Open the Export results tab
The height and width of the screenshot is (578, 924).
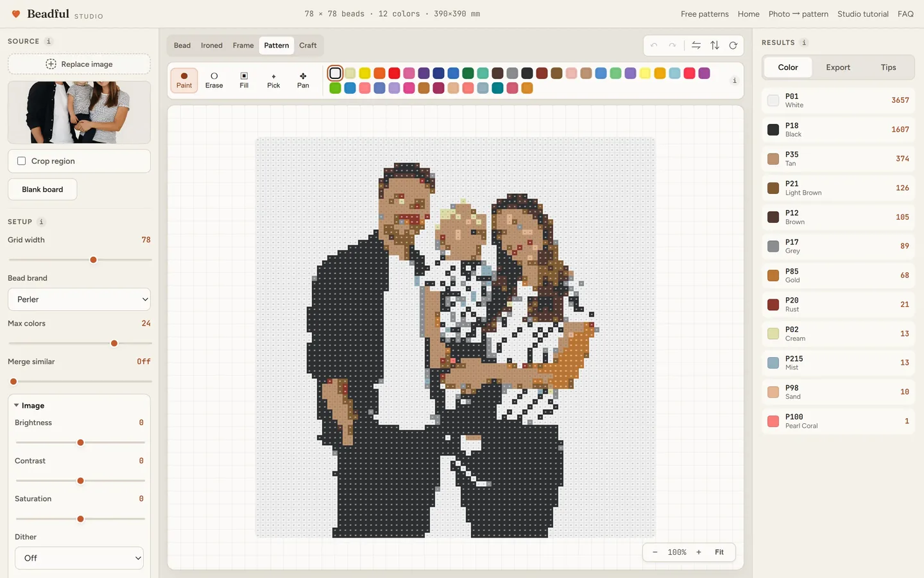pos(838,67)
